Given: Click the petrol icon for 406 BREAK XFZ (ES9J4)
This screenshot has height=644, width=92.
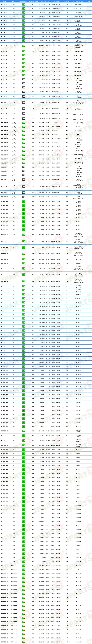Looking at the screenshot, I should pos(24,159).
